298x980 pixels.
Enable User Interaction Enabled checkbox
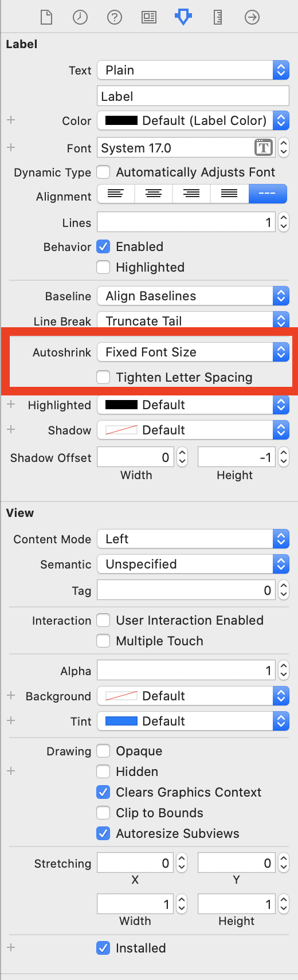point(103,620)
